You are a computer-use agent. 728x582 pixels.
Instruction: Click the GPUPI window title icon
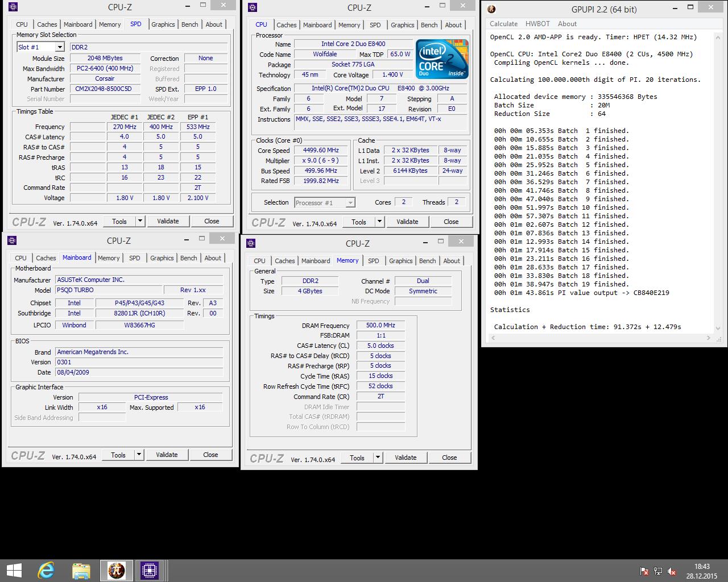tap(492, 9)
